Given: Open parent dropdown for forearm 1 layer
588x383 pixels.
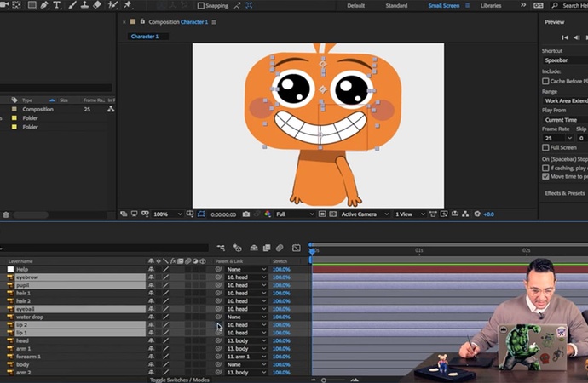Looking at the screenshot, I should (x=246, y=357).
